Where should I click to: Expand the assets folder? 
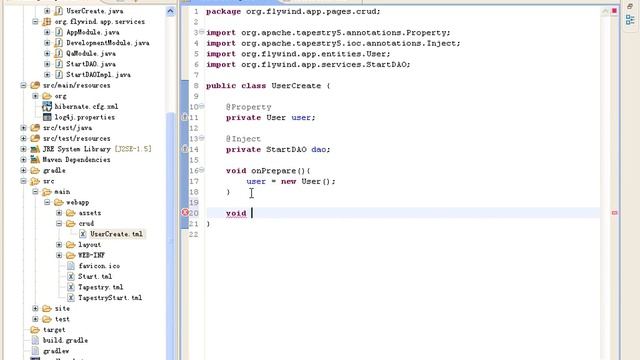click(x=59, y=213)
